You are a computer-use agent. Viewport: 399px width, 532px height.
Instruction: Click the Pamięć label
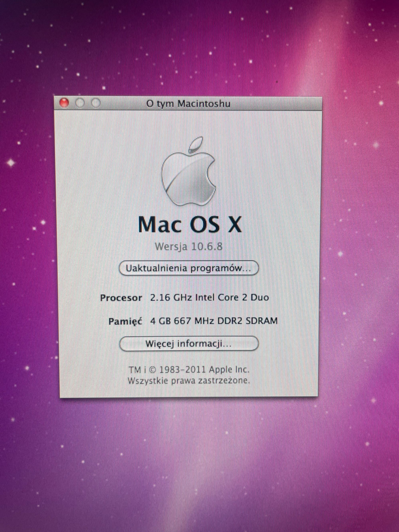point(125,322)
